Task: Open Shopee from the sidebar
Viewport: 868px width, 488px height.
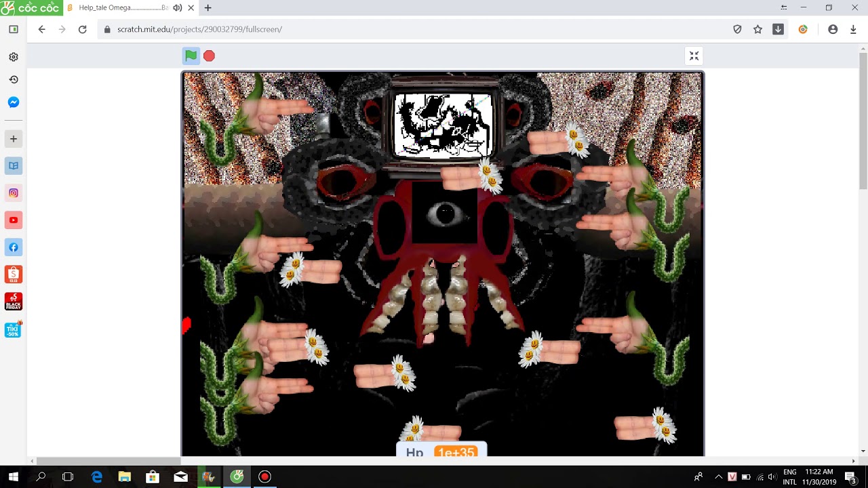Action: 14,274
